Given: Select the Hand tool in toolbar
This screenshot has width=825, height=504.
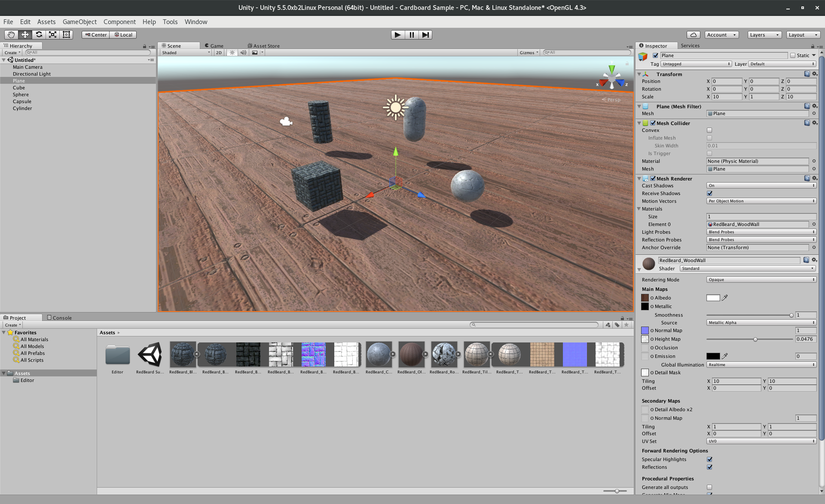Looking at the screenshot, I should [11, 35].
